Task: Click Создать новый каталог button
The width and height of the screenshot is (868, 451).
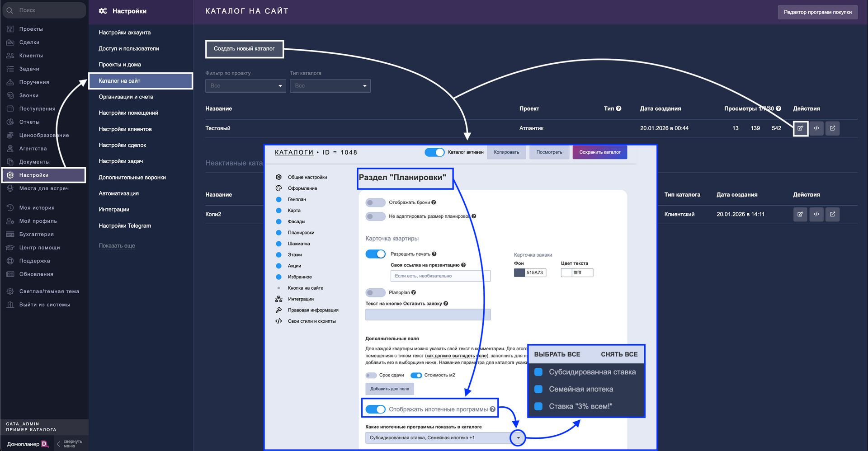Action: pos(244,49)
